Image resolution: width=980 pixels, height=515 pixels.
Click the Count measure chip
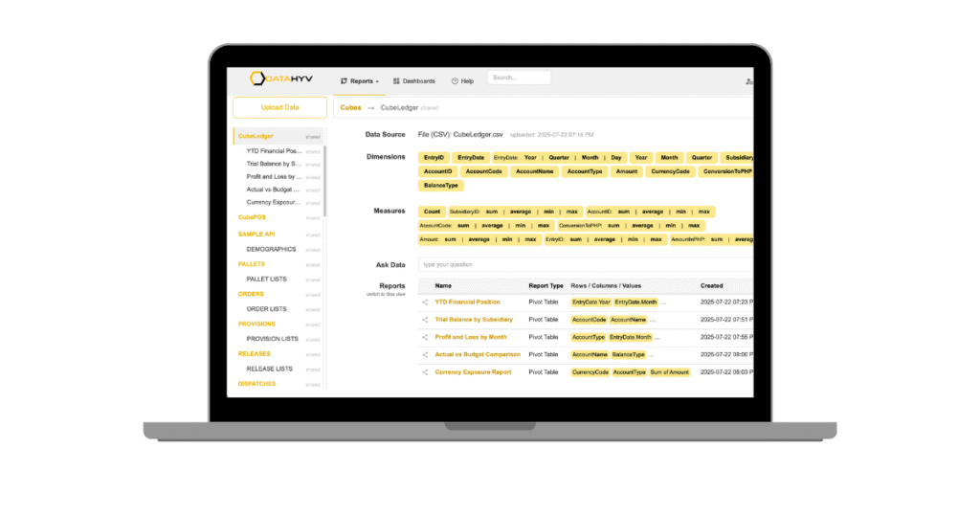pos(432,212)
